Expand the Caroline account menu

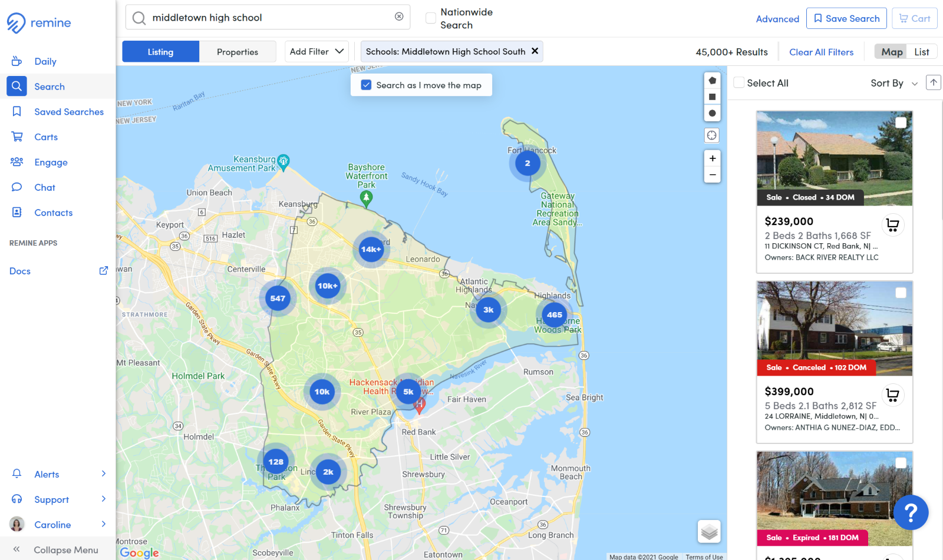103,524
